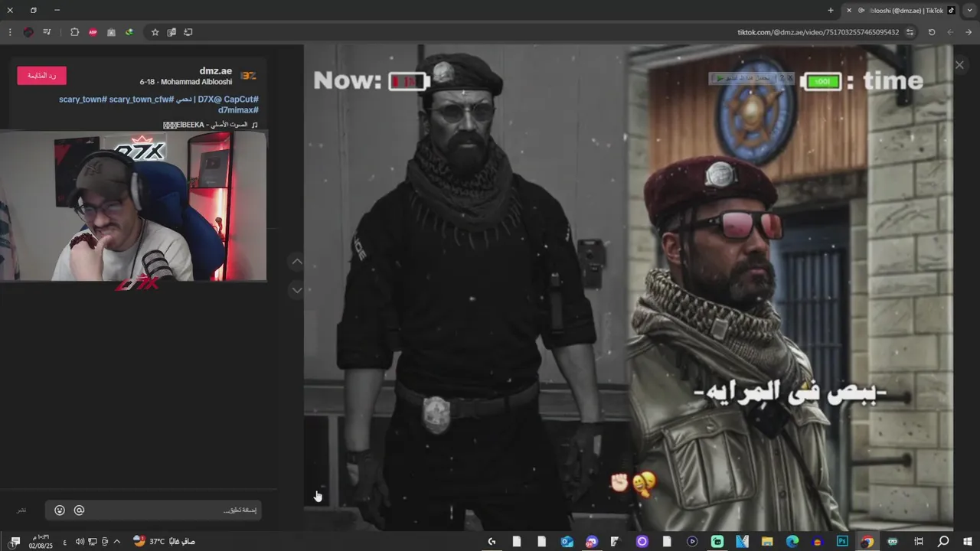Open Photoshop from taskbar
This screenshot has height=551, width=980.
[x=842, y=541]
